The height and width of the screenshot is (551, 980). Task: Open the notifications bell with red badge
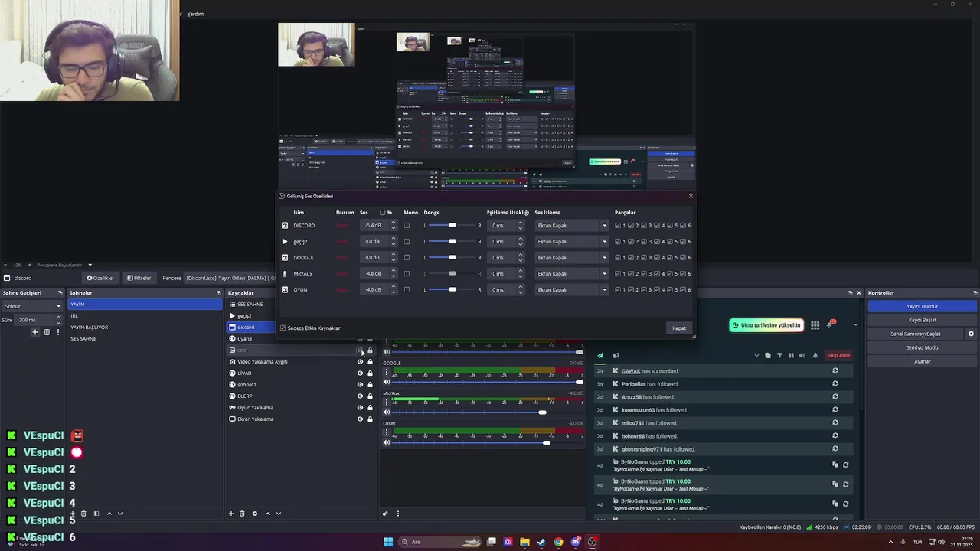830,324
